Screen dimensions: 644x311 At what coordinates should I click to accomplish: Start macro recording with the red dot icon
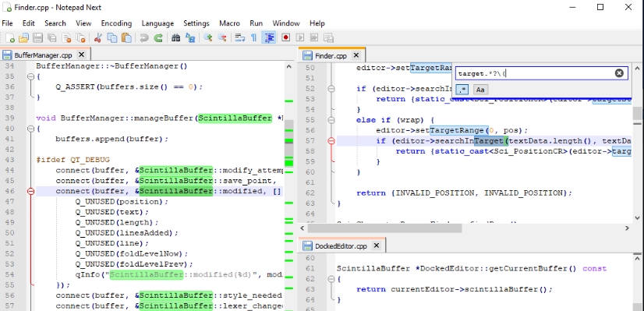(286, 37)
